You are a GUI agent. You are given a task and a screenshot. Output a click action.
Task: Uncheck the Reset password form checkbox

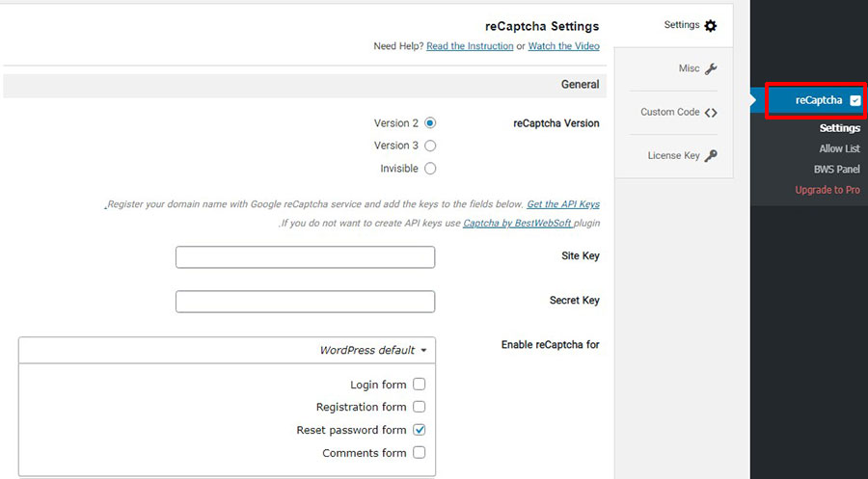click(420, 430)
